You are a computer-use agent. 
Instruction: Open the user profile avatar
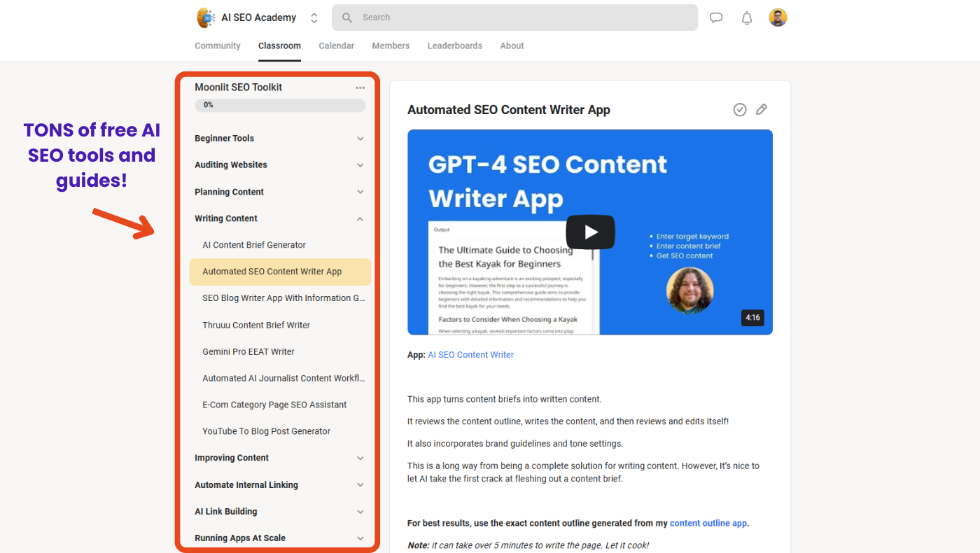click(778, 17)
